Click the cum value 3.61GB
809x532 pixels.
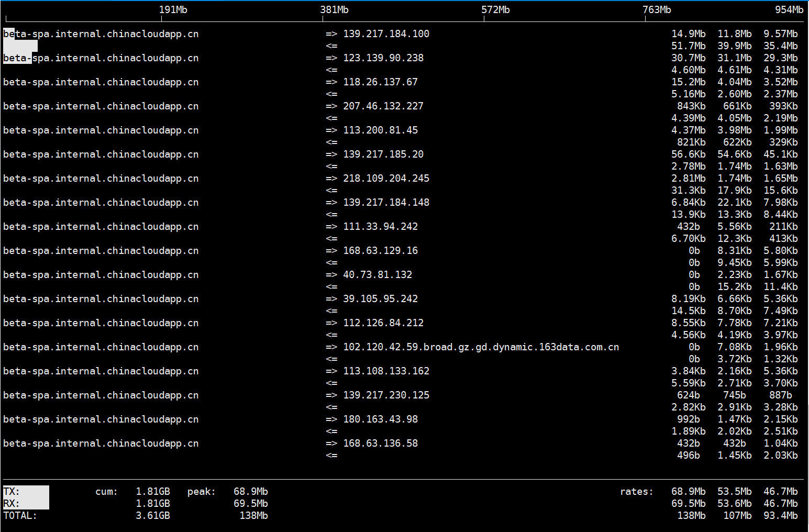tap(152, 515)
